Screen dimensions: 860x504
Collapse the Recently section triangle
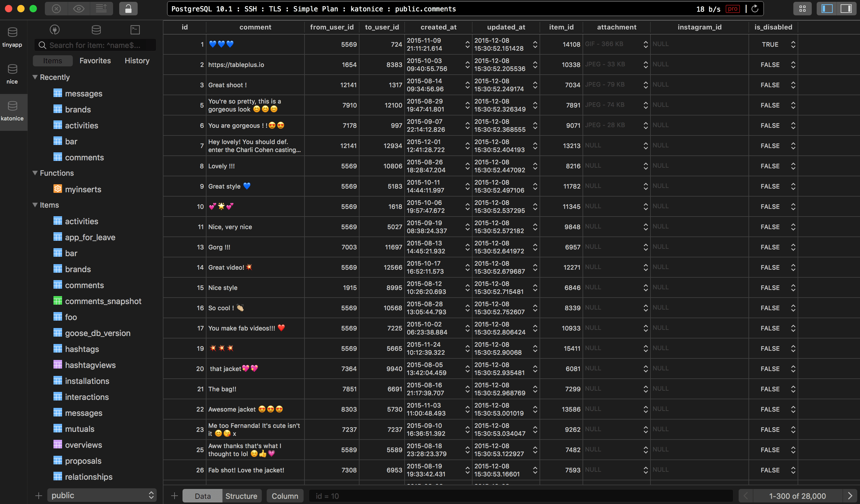coord(35,77)
